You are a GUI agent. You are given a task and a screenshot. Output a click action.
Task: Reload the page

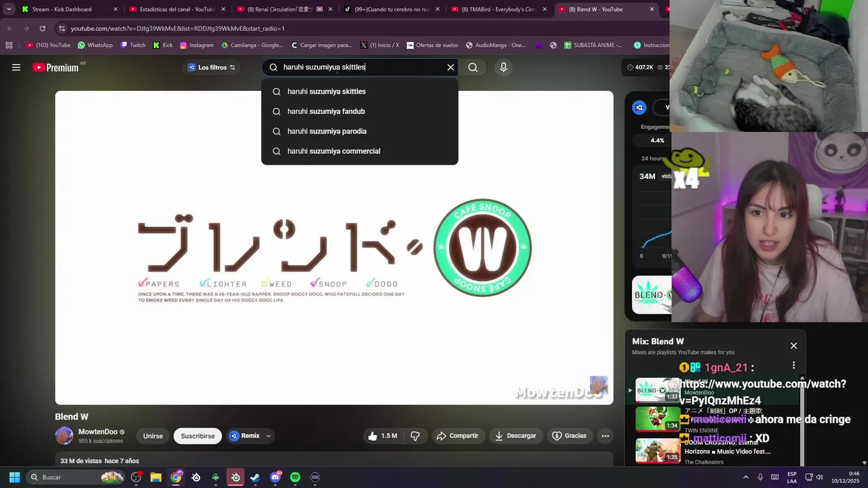click(42, 28)
